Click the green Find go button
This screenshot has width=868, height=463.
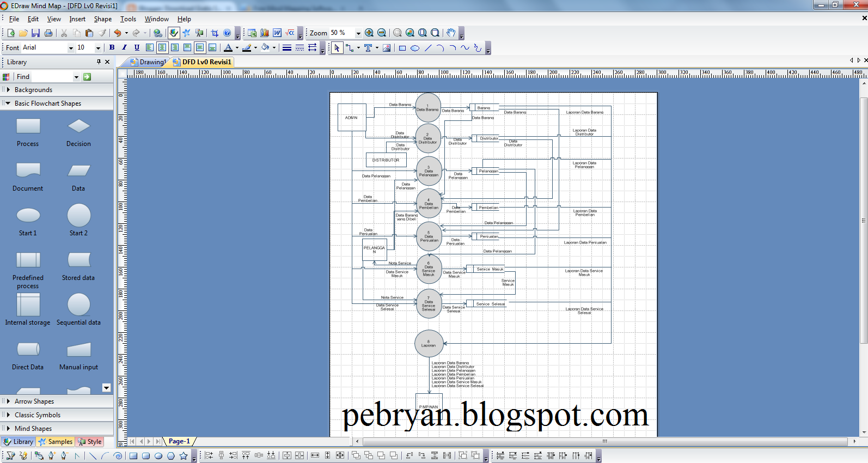(87, 77)
